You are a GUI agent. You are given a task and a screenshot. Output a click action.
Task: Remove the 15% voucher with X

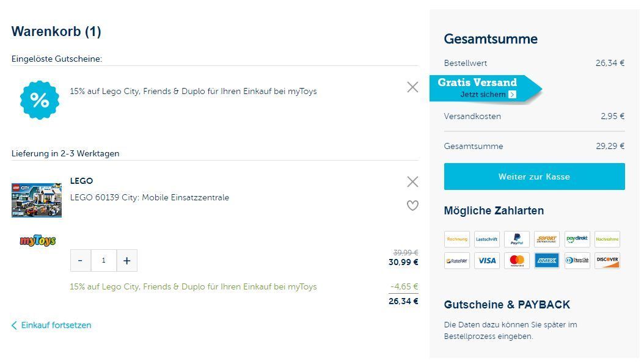(412, 87)
